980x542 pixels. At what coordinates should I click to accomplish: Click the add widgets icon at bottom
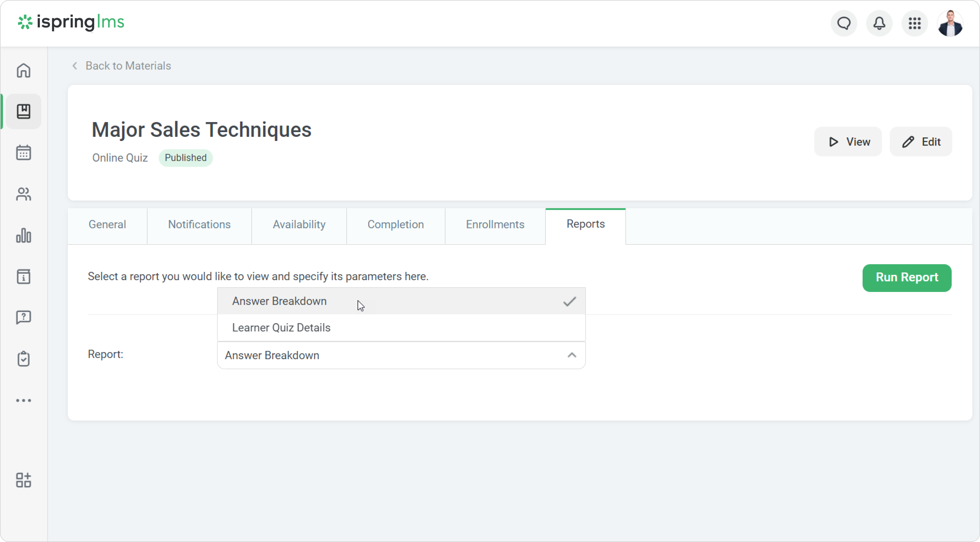pyautogui.click(x=24, y=480)
